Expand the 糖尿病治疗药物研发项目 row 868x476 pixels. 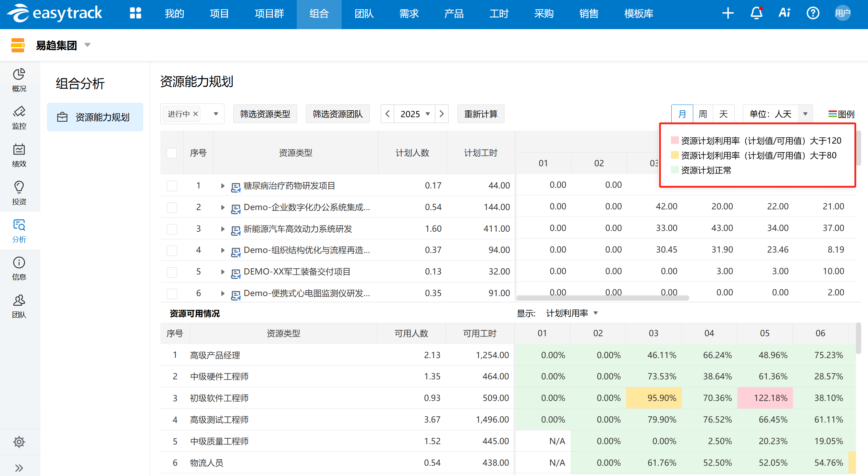click(x=223, y=186)
